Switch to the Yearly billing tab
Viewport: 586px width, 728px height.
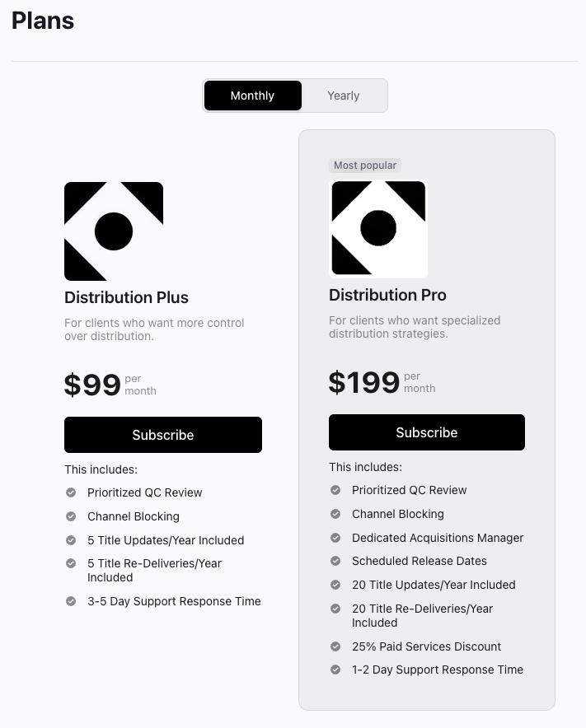[343, 96]
